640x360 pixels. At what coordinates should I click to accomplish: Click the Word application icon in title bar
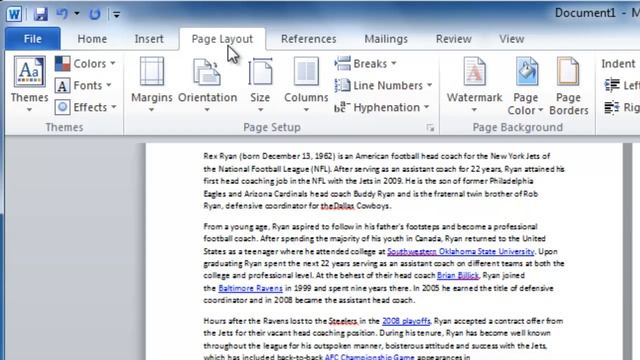(14, 14)
